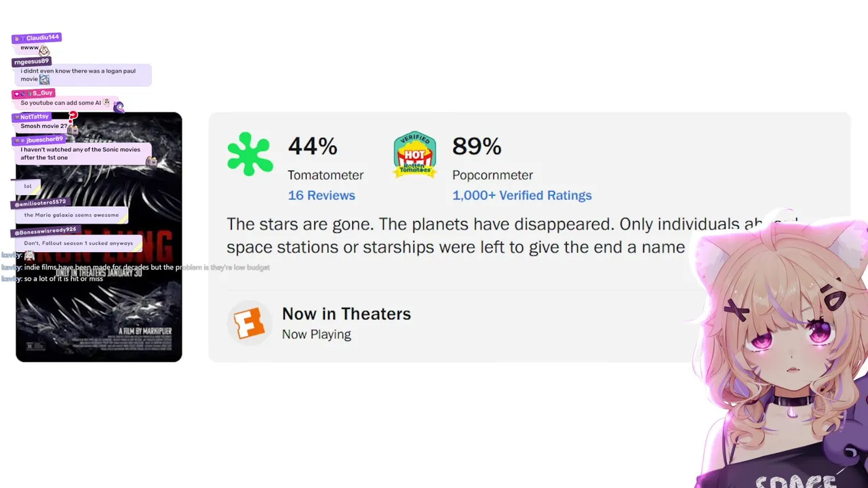Image resolution: width=868 pixels, height=488 pixels.
Task: Click the emote in rngeesus89's chat message
Action: 45,79
